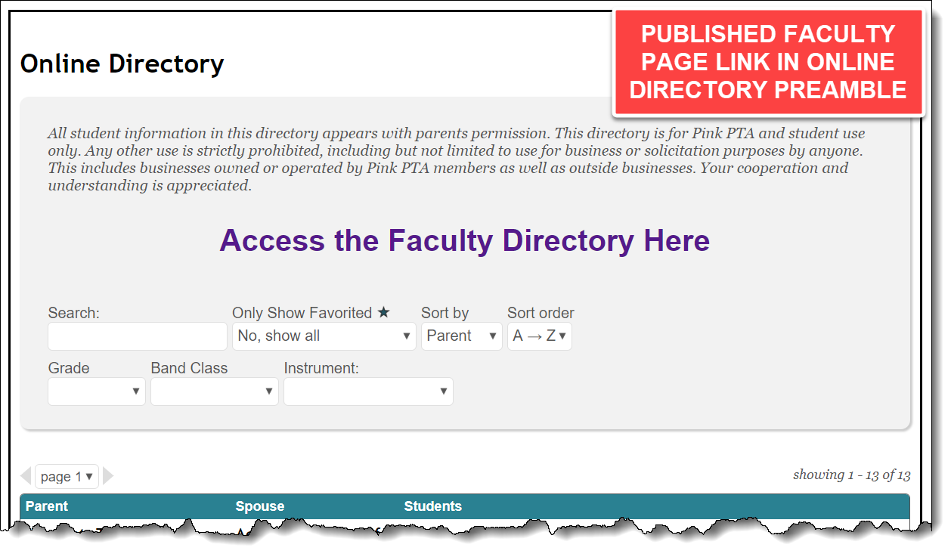Click the showing 1 - 13 of 13 text
Viewport: 951px width, 560px height.
point(851,475)
